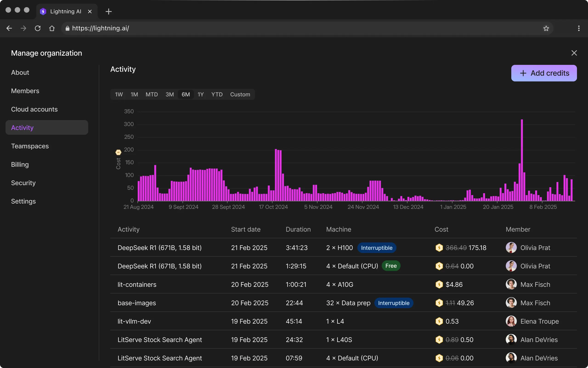Viewport: 588px width, 368px height.
Task: Click the Duration column header
Action: pyautogui.click(x=298, y=229)
